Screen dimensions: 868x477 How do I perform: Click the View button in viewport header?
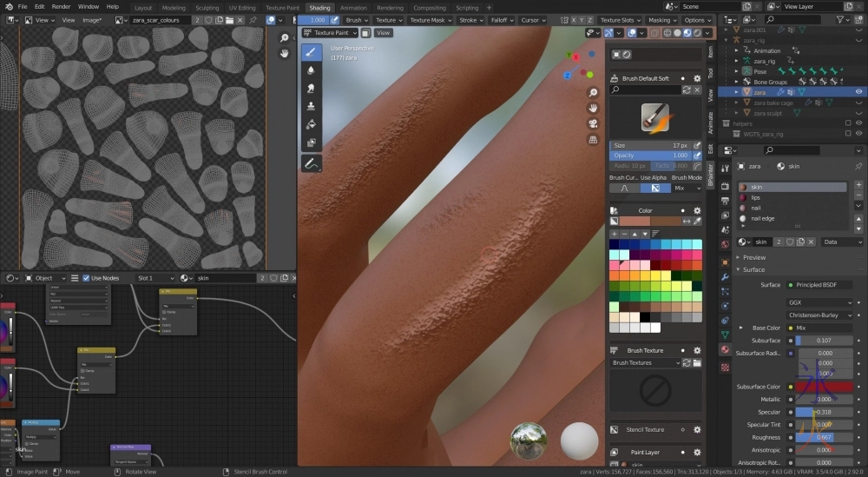(383, 32)
